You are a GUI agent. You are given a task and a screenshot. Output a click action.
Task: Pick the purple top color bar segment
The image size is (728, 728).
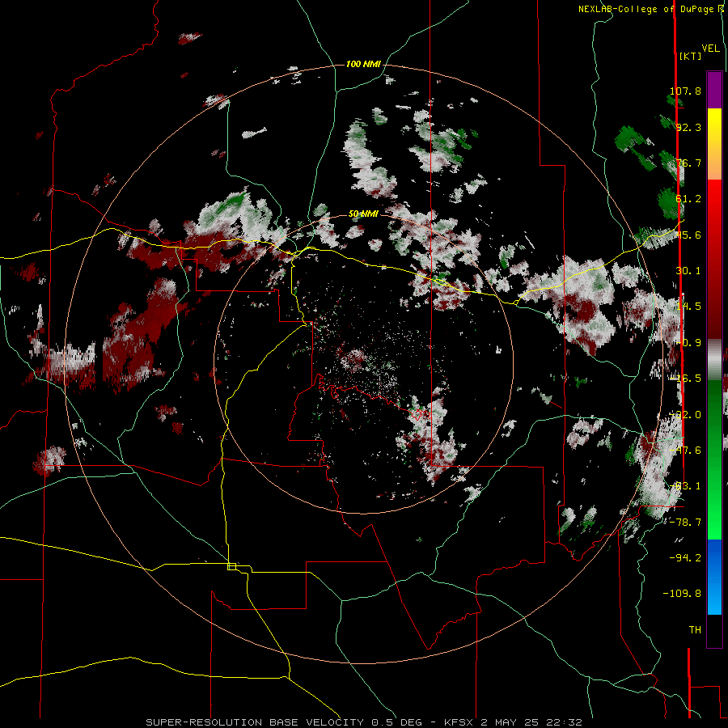[714, 90]
